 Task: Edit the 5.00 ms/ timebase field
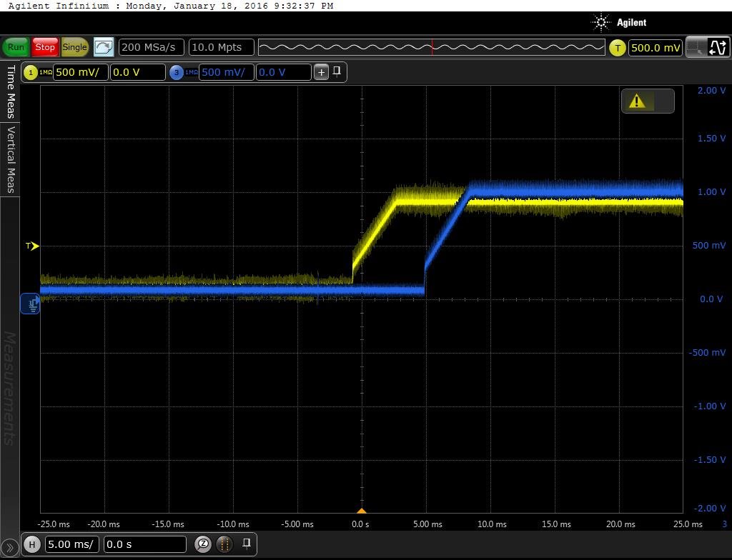pos(71,544)
